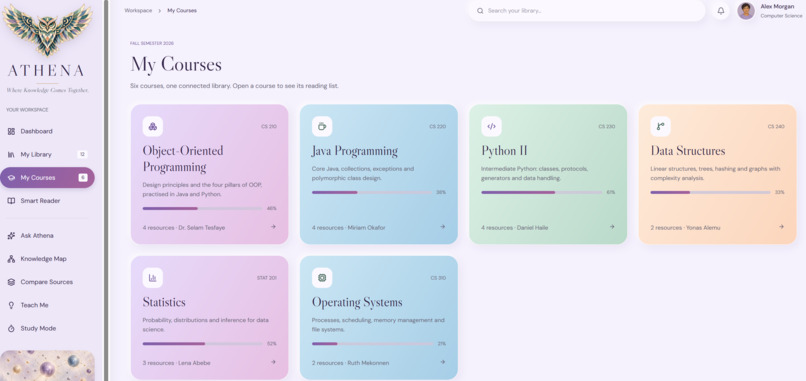Click the sidebar vertical scrollbar
This screenshot has width=806, height=381.
pos(106,190)
